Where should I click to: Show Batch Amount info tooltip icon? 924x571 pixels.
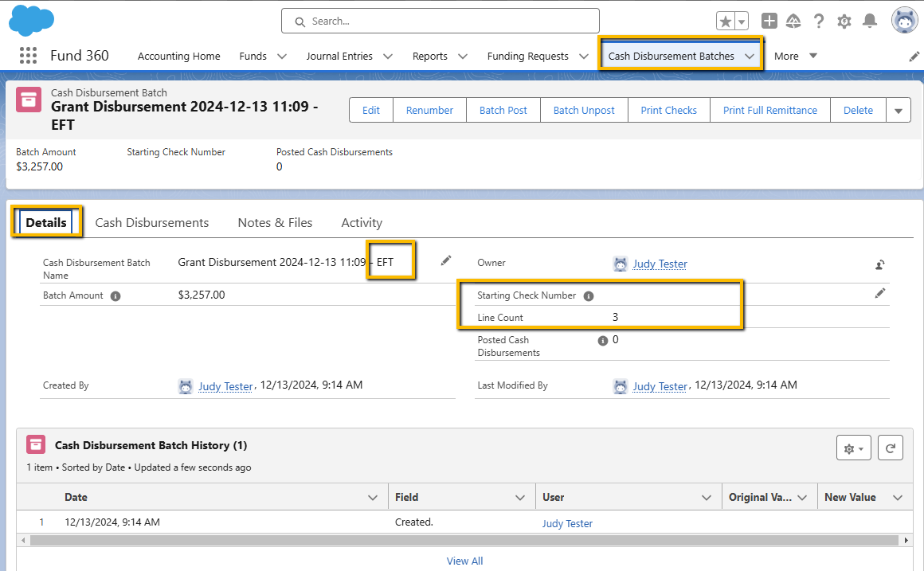click(x=115, y=295)
